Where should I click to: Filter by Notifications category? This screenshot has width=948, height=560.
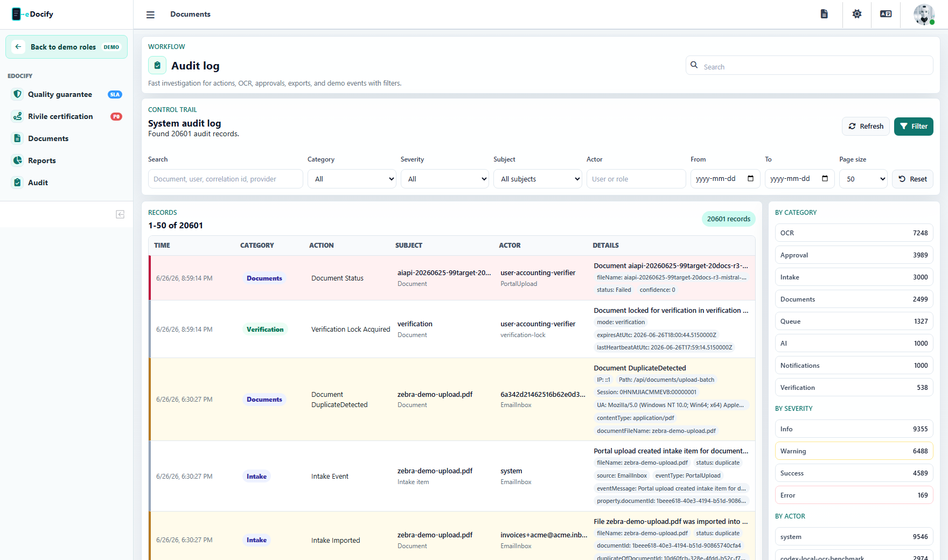854,366
